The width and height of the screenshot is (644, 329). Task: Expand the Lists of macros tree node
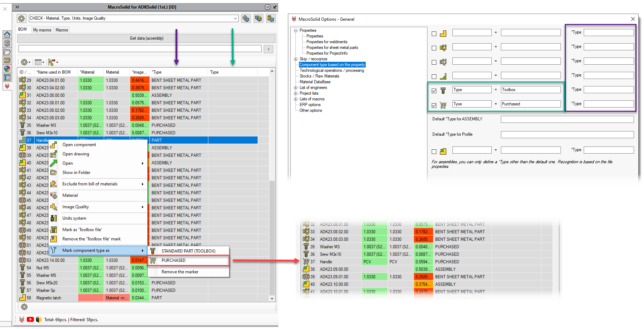coord(295,99)
